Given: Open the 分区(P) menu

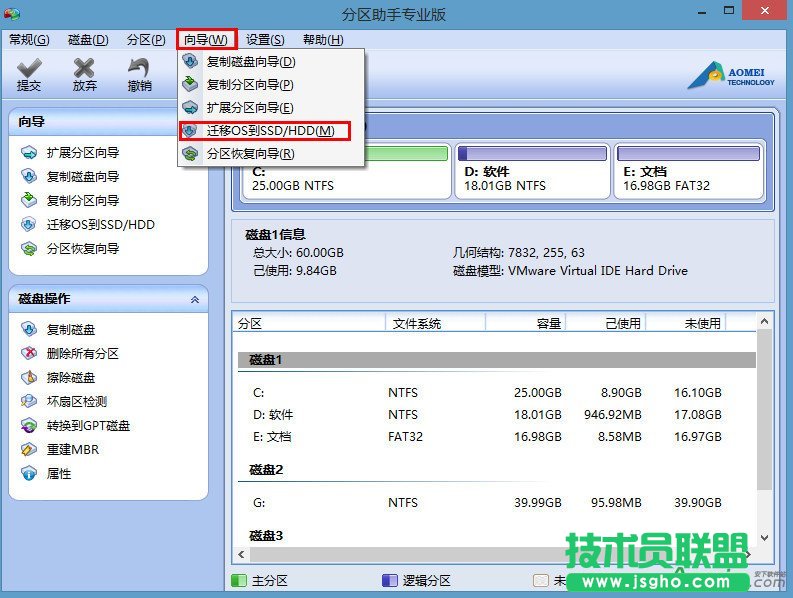Looking at the screenshot, I should [x=146, y=39].
